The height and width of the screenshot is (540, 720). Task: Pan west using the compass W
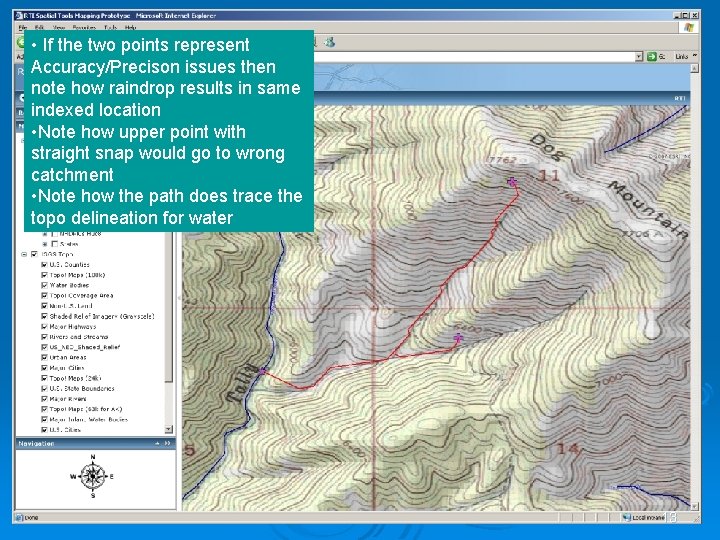coord(73,477)
